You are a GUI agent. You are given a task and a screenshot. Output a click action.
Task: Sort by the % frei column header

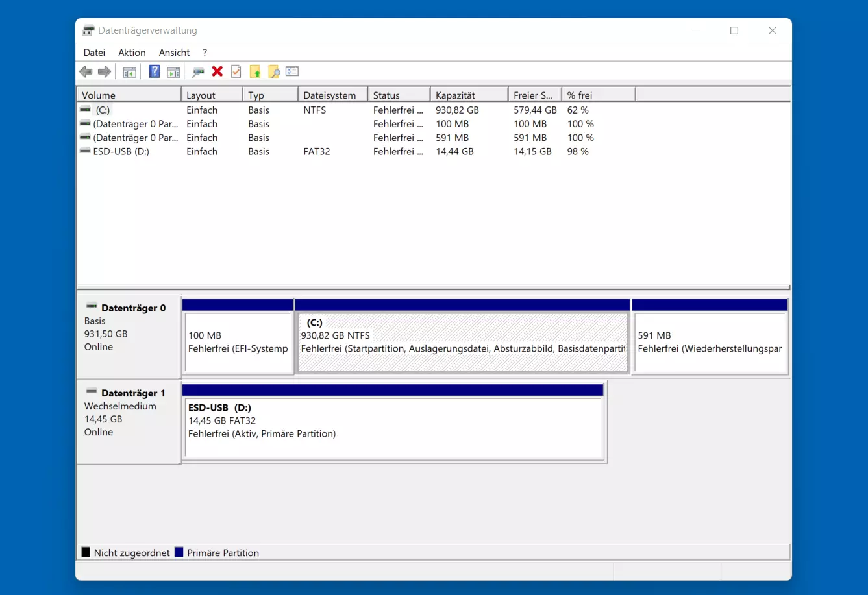tap(599, 95)
